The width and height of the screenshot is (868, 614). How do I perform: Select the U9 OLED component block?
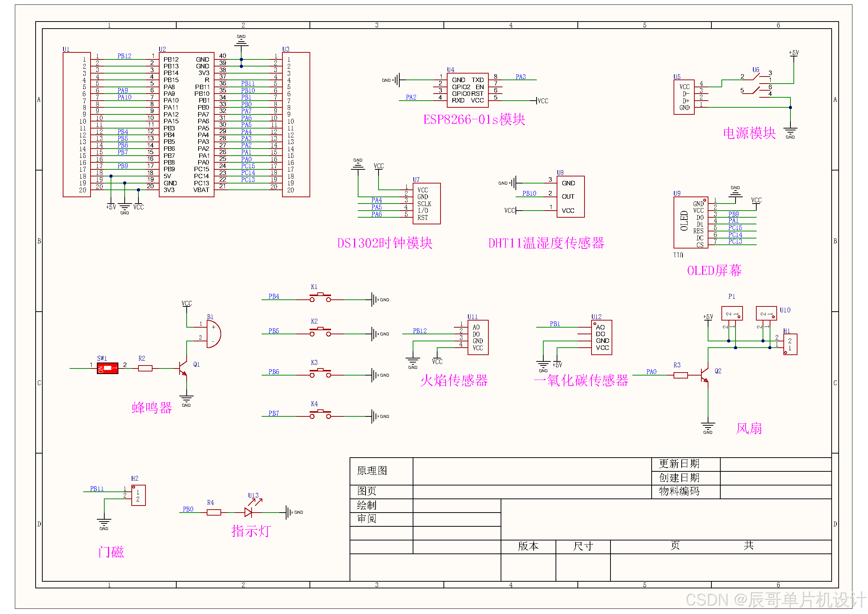click(690, 223)
